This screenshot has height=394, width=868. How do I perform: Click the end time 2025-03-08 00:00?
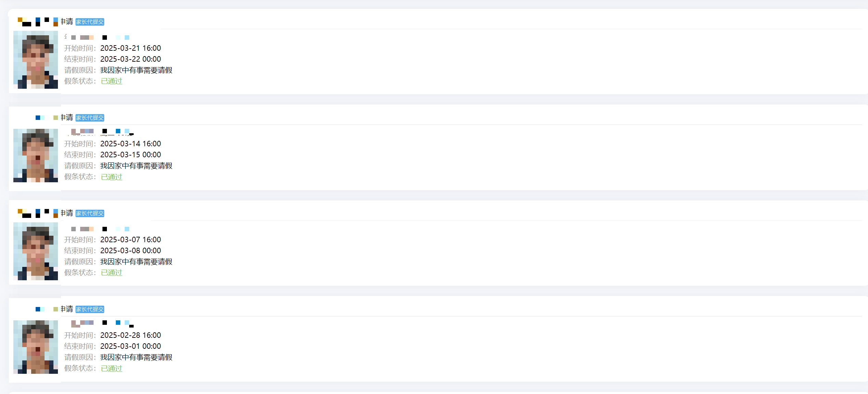[x=131, y=251]
